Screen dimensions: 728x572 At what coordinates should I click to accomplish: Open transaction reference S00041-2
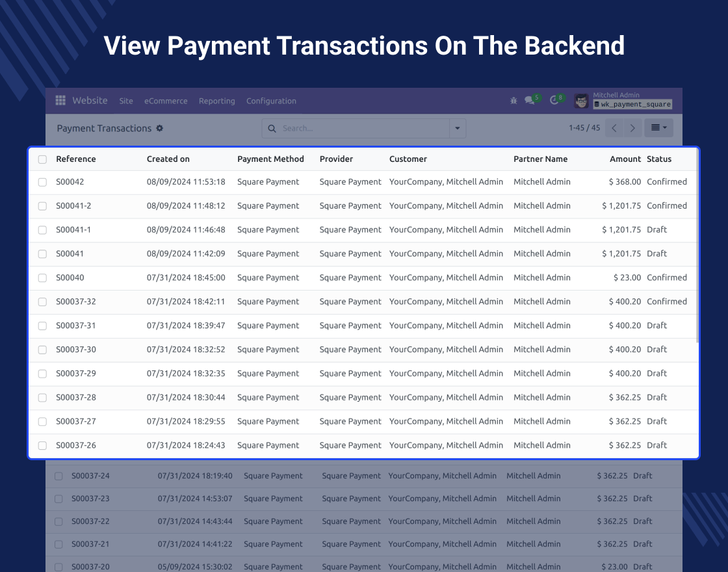(73, 205)
